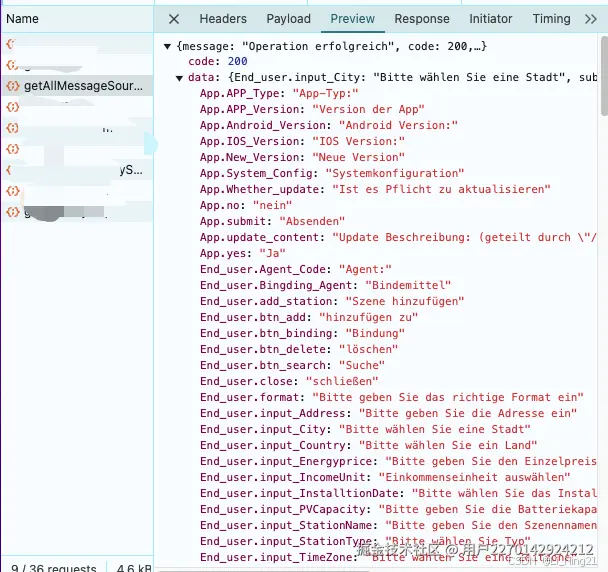This screenshot has height=572, width=608.
Task: Click the Name column header
Action: pyautogui.click(x=22, y=19)
